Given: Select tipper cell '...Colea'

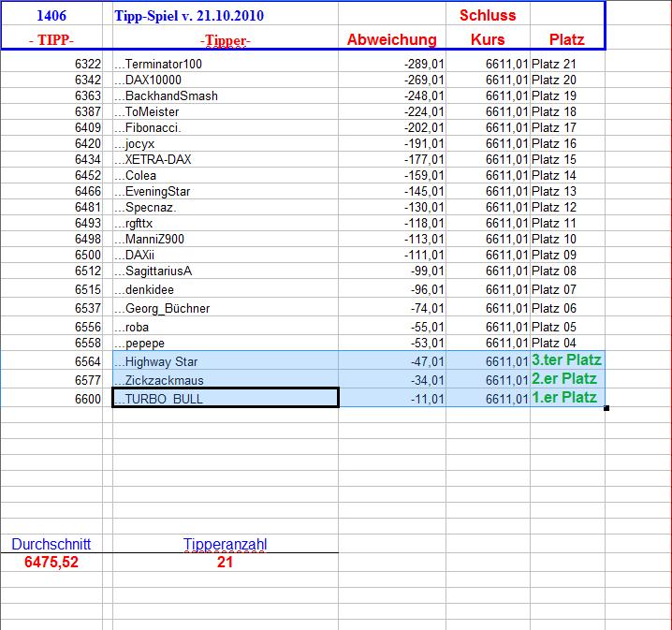Looking at the screenshot, I should tap(226, 175).
